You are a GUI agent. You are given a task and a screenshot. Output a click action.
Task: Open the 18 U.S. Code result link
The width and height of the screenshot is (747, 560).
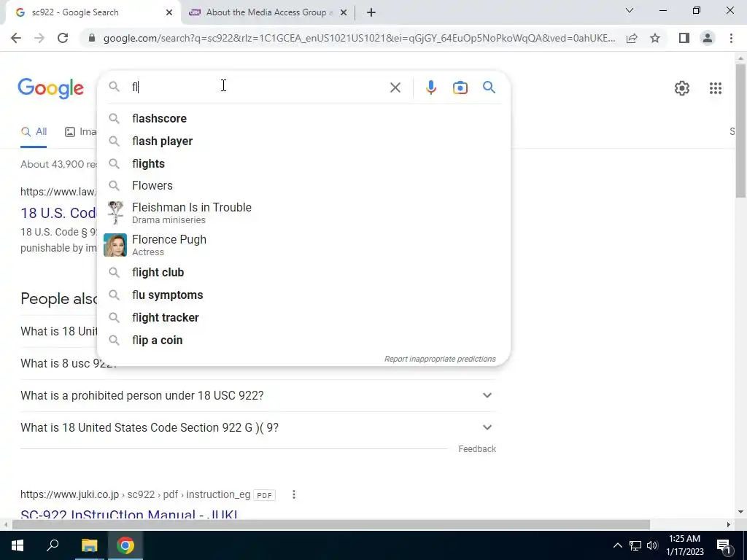click(x=58, y=213)
